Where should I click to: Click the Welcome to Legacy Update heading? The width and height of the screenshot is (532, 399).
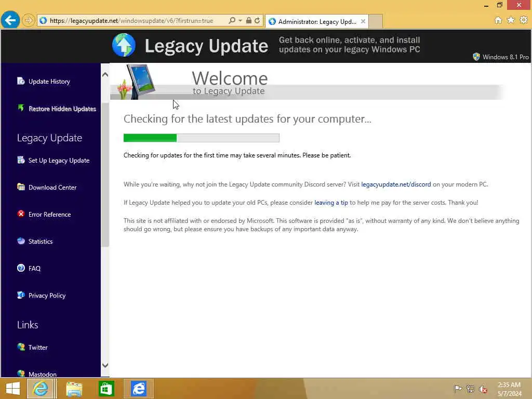[x=230, y=83]
